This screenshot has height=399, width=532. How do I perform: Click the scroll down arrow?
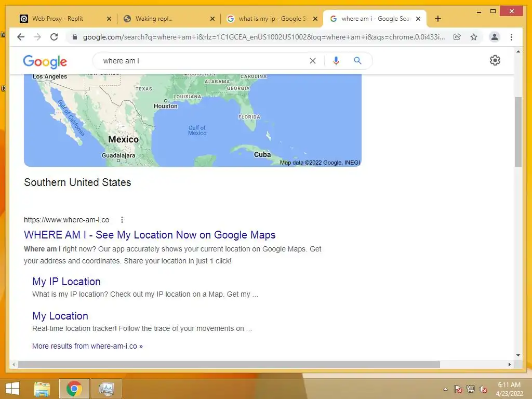[518, 355]
